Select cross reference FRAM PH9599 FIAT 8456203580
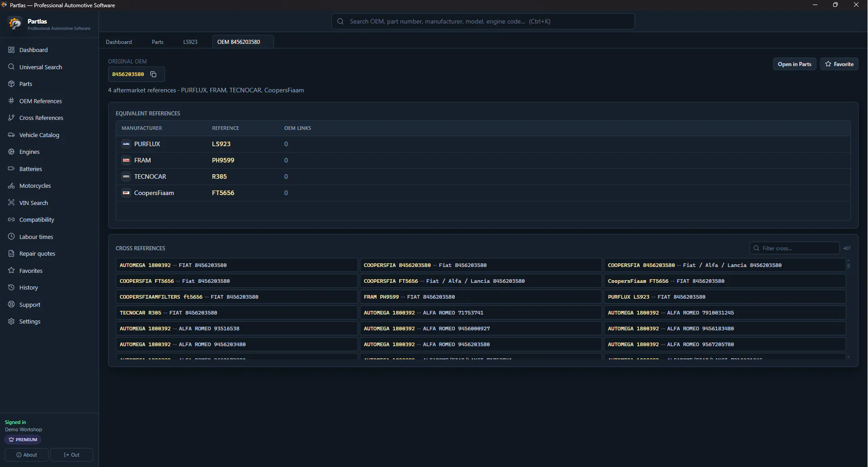Screen dimensions: 868x467 point(481,297)
